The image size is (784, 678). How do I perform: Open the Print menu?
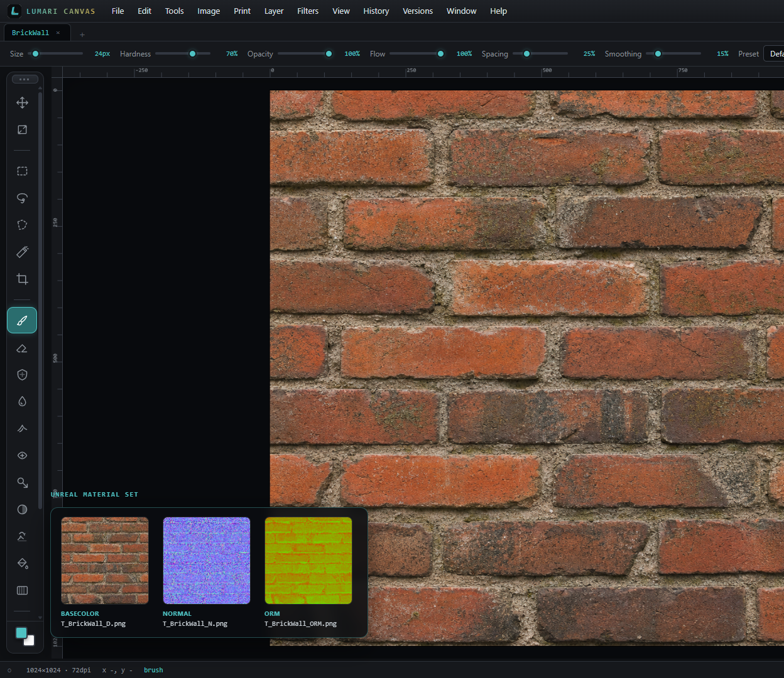tap(242, 11)
